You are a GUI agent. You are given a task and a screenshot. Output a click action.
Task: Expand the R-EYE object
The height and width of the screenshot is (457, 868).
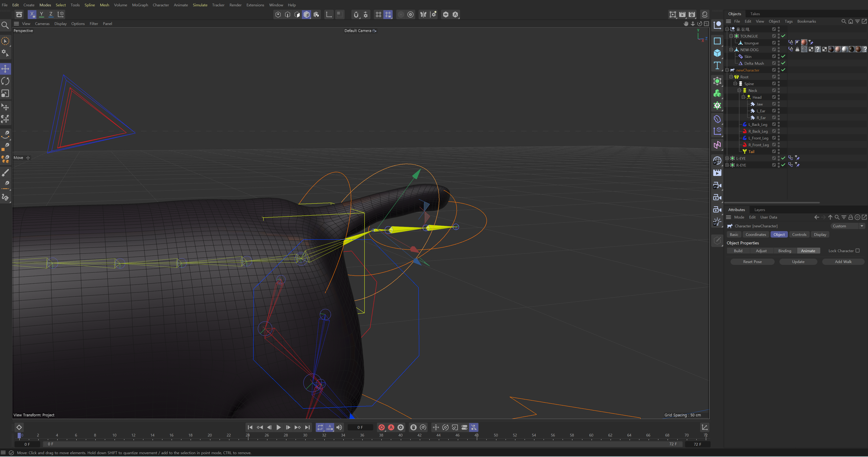point(727,165)
